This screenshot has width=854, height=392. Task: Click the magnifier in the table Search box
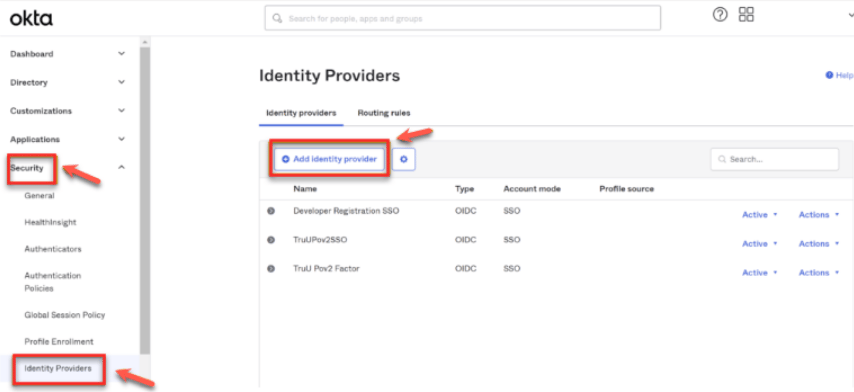(x=723, y=160)
